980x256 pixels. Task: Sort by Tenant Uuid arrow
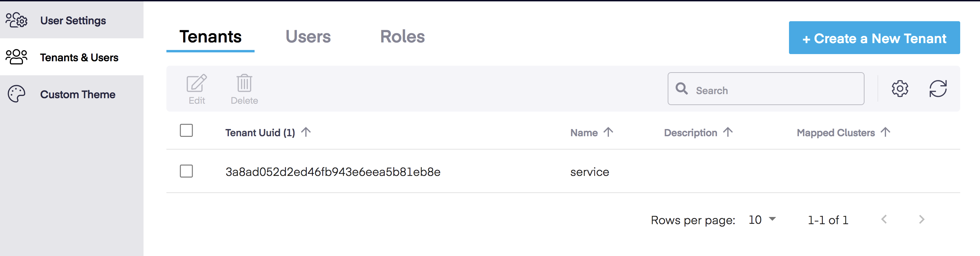click(x=306, y=132)
